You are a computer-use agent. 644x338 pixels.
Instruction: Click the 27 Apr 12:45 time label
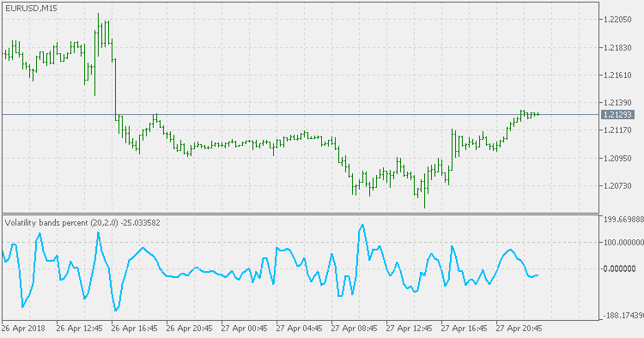click(410, 329)
